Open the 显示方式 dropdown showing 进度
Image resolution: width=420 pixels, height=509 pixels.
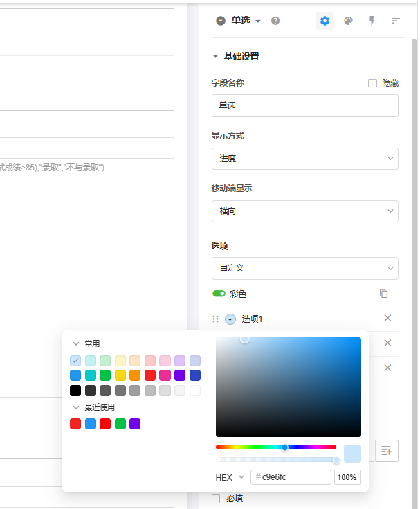304,159
